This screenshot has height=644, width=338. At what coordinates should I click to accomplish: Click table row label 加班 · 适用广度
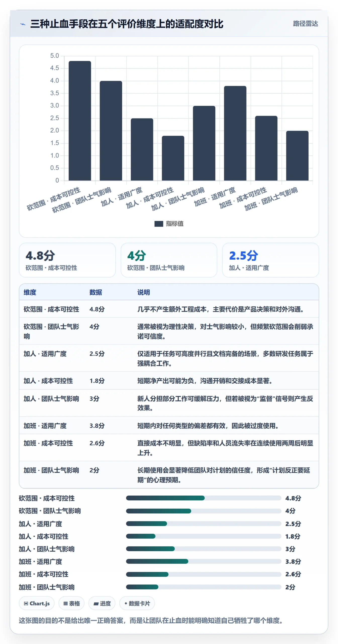pyautogui.click(x=45, y=426)
